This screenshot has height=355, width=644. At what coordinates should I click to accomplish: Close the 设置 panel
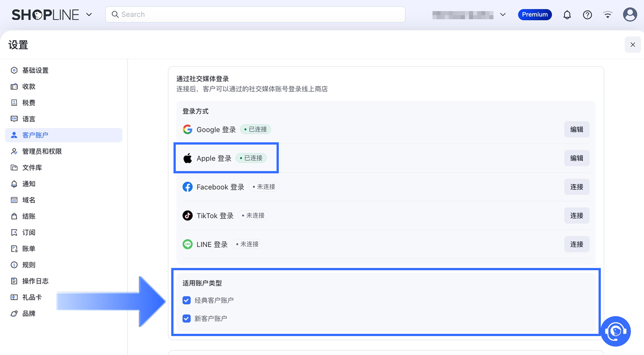633,45
